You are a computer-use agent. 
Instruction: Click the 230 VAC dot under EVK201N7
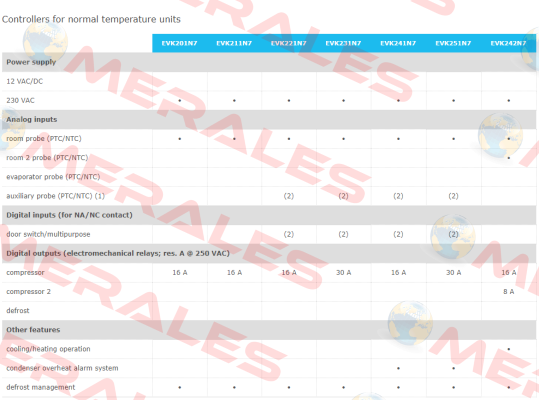tap(179, 101)
